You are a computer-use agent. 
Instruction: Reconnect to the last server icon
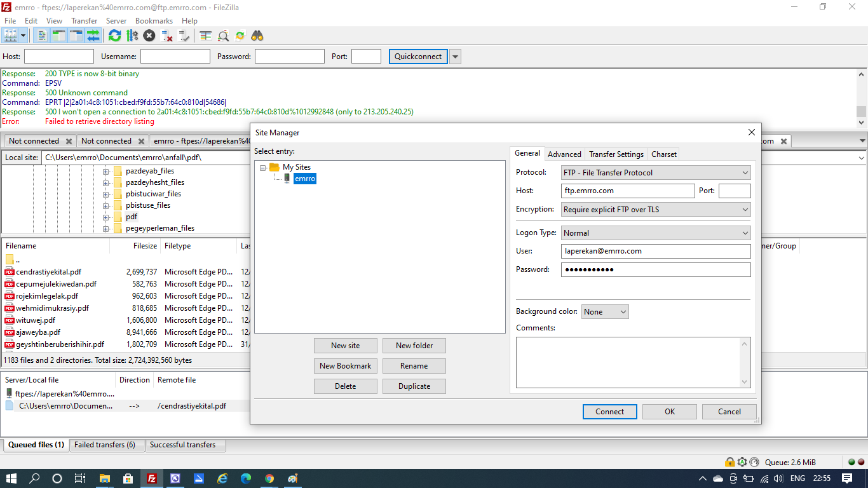tap(184, 36)
